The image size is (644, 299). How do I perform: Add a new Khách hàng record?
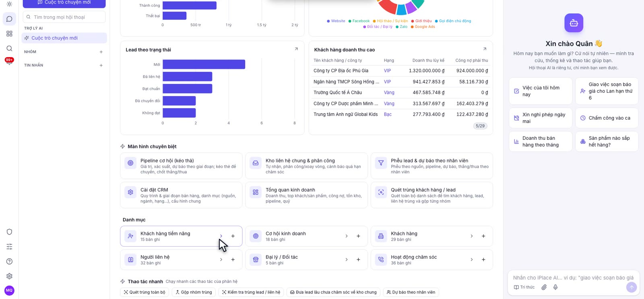click(483, 236)
